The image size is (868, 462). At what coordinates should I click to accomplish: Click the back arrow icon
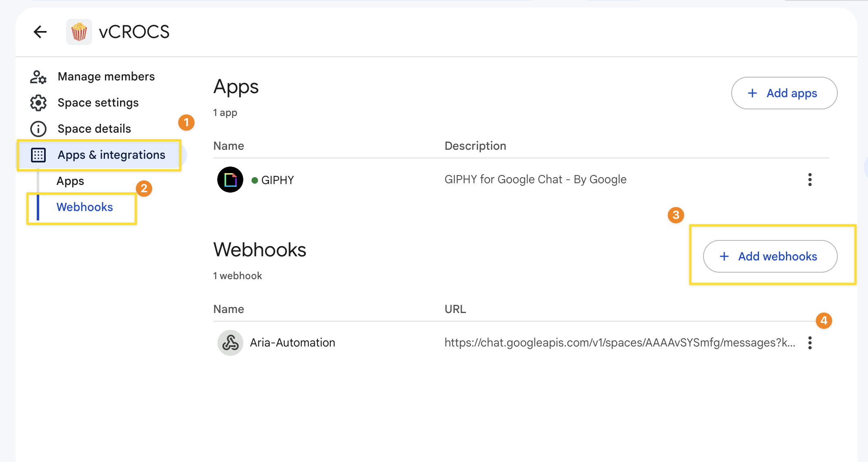point(40,32)
